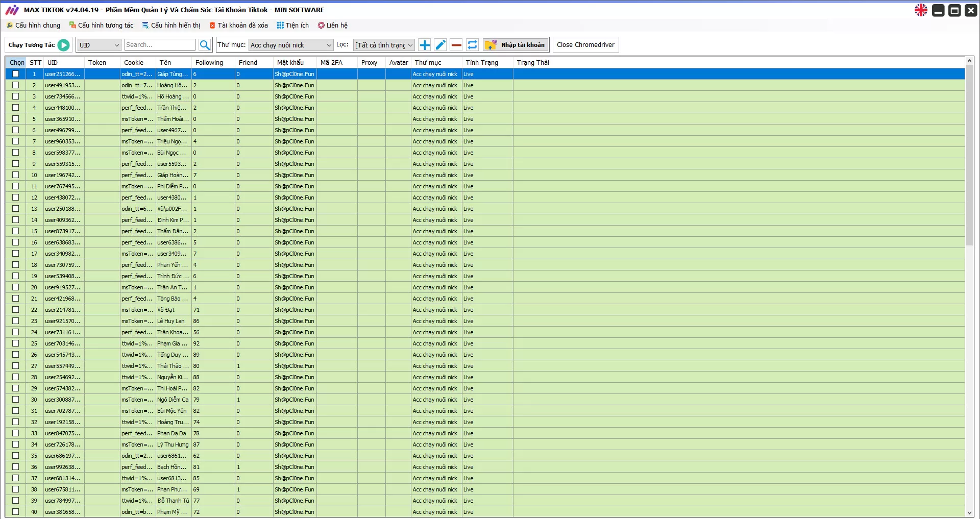This screenshot has height=519, width=980.
Task: Click Nhập tài khoản button
Action: (517, 45)
